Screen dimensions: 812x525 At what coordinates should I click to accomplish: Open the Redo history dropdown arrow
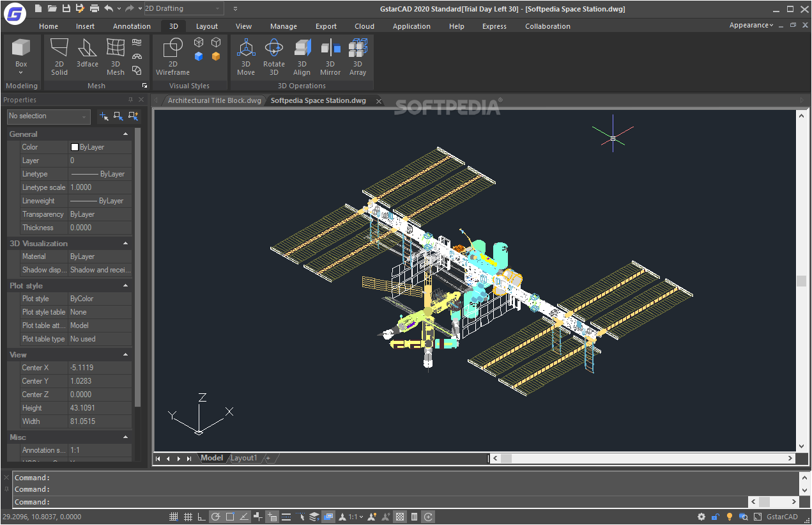click(x=140, y=8)
